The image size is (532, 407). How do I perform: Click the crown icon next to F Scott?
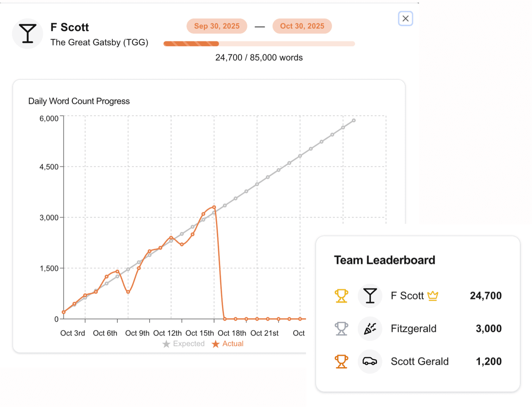coord(433,296)
